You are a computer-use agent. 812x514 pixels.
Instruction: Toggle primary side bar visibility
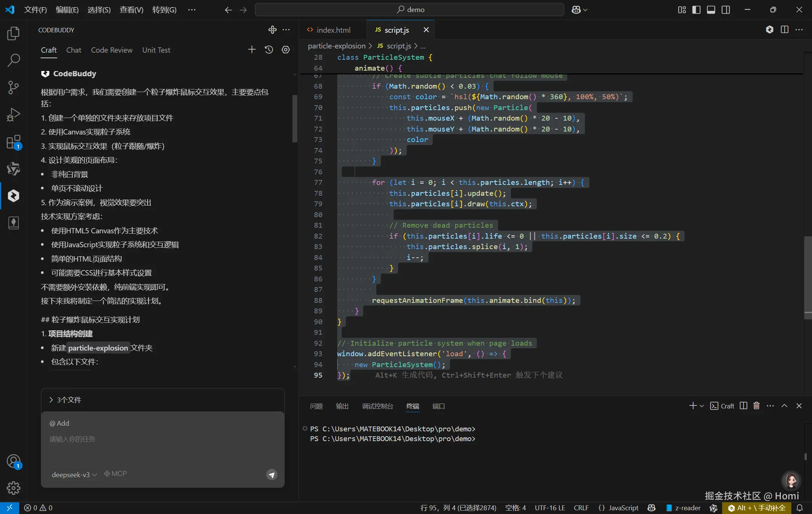point(696,10)
